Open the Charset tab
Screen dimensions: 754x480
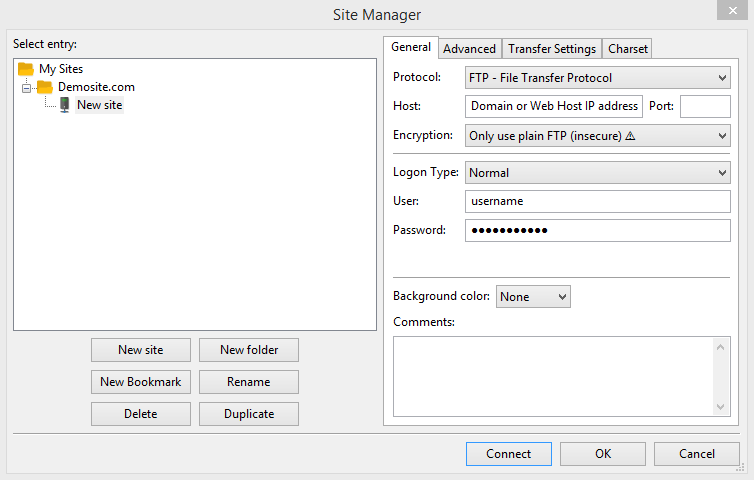pos(628,48)
